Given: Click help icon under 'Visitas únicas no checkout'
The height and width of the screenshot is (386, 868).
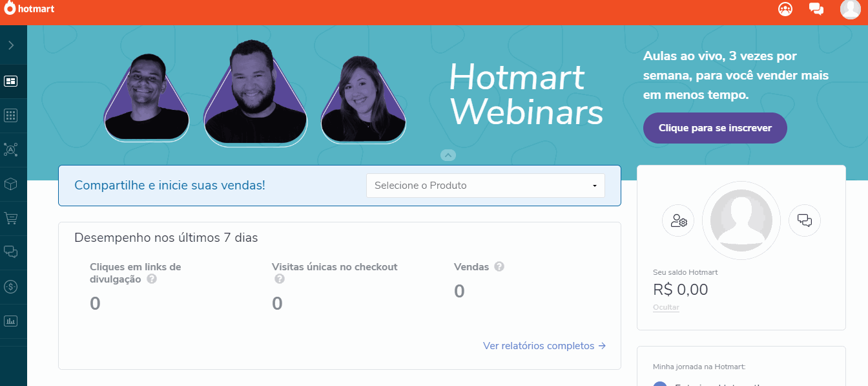Looking at the screenshot, I should (x=280, y=279).
